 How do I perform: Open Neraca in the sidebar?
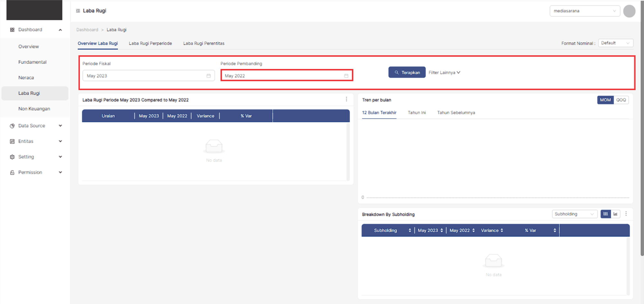pos(26,78)
